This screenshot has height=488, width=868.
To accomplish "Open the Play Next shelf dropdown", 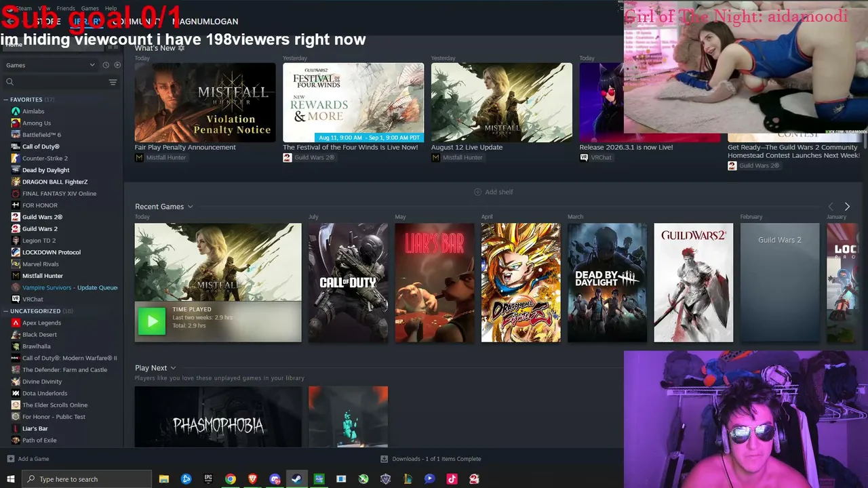I will point(174,368).
